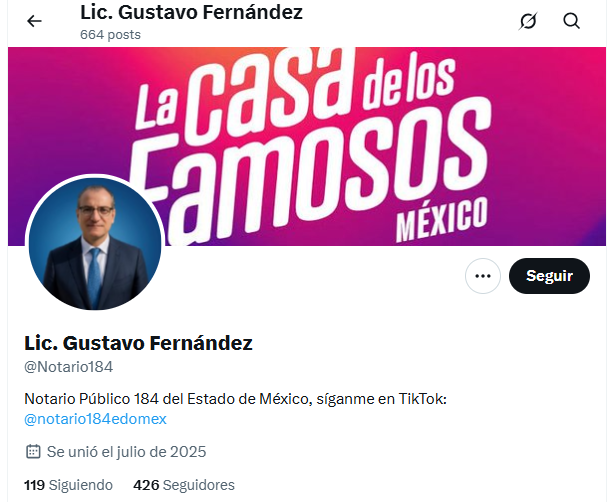Click the top header title Lic. Gustavo Fernández
Image resolution: width=616 pixels, height=502 pixels.
pyautogui.click(x=191, y=12)
